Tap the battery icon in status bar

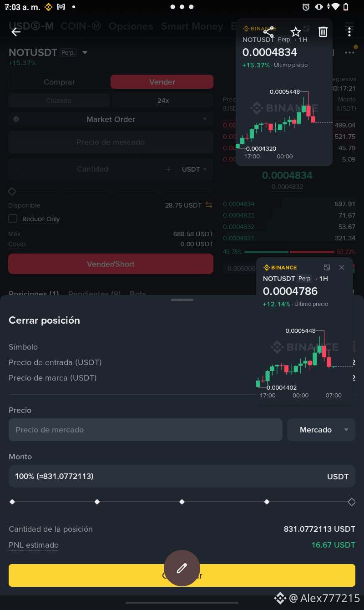(x=346, y=7)
